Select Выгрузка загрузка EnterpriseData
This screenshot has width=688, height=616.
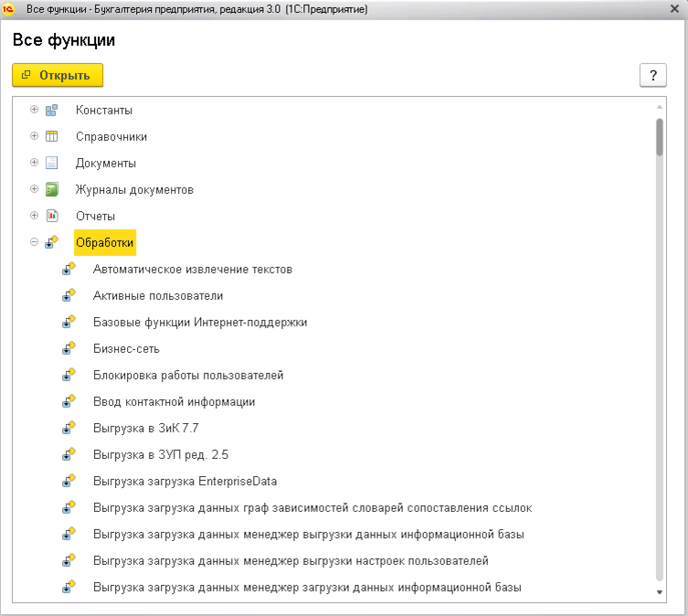[x=185, y=482]
